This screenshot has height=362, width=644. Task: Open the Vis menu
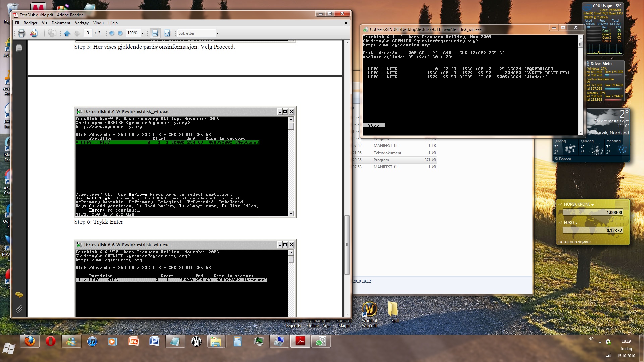[44, 23]
